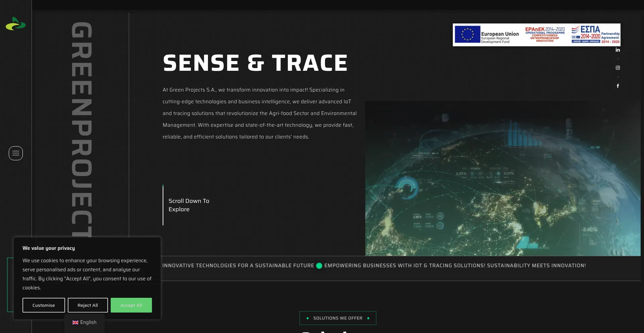Image resolution: width=644 pixels, height=333 pixels.
Task: Click the SENSE & TRACE heading
Action: (x=255, y=63)
